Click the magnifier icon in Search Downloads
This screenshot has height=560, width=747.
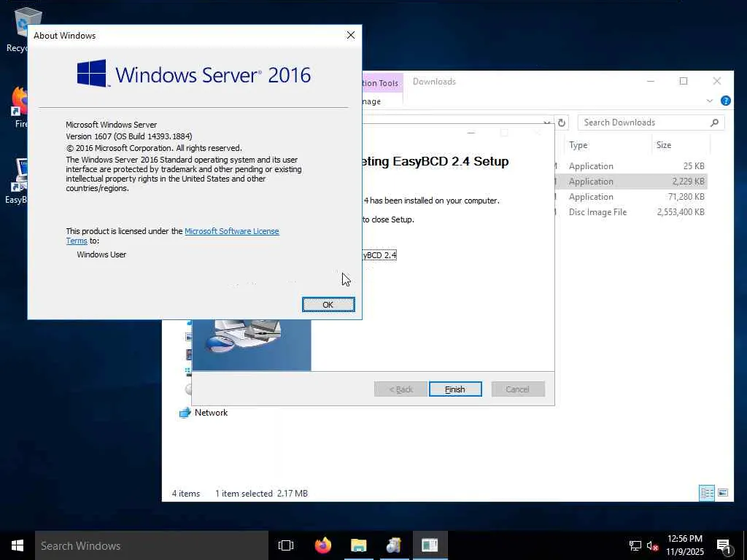pos(714,122)
